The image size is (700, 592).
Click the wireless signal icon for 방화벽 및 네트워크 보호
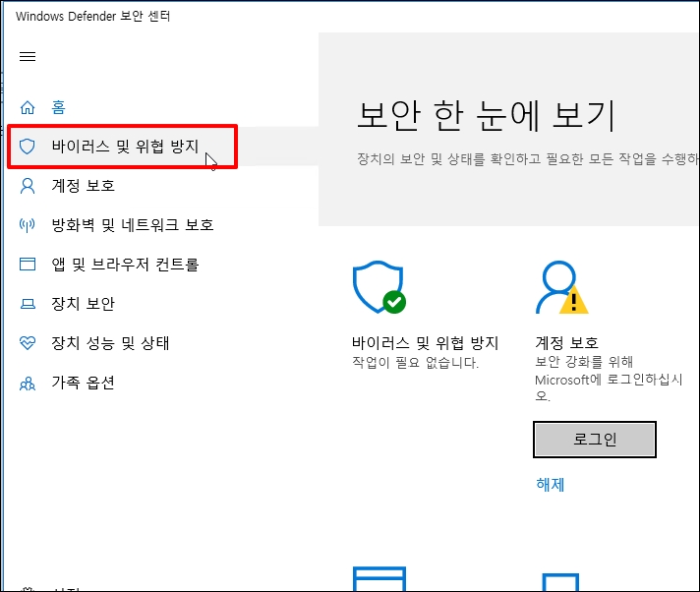(x=28, y=225)
